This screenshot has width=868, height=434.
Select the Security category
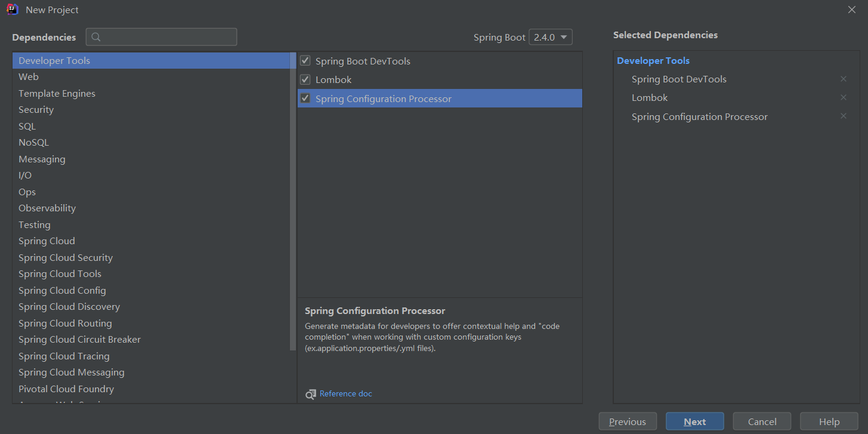151,110
